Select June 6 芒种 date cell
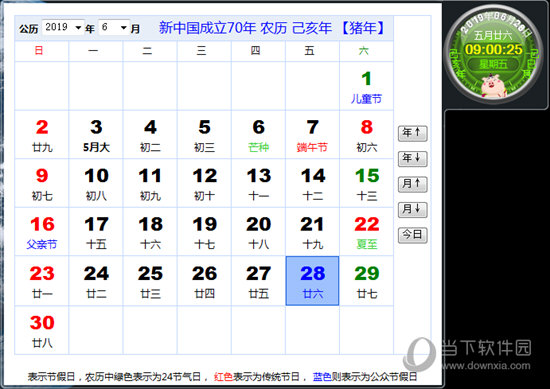550x389 pixels. click(x=258, y=135)
